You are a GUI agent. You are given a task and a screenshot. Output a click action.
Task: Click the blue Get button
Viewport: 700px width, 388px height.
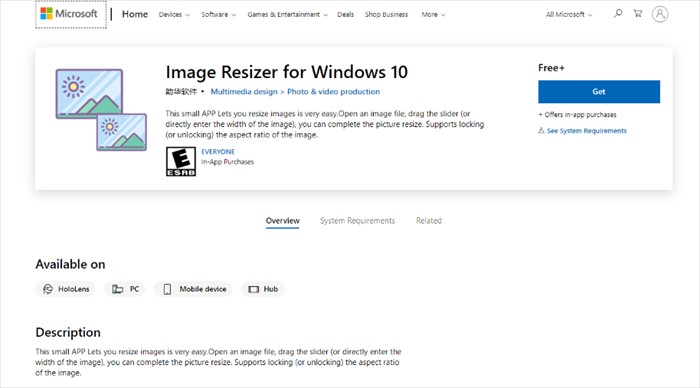pos(599,92)
